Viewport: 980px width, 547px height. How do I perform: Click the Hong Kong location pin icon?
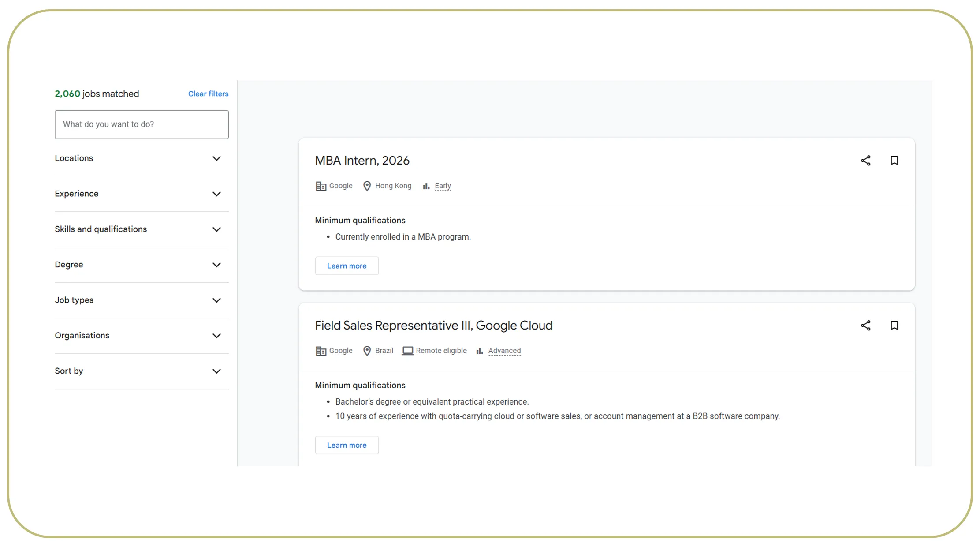(367, 186)
